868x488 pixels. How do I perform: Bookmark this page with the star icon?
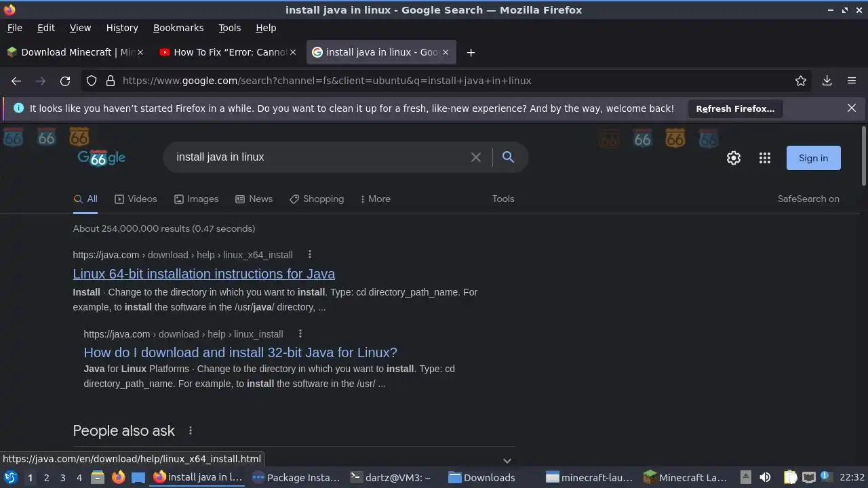(x=801, y=81)
